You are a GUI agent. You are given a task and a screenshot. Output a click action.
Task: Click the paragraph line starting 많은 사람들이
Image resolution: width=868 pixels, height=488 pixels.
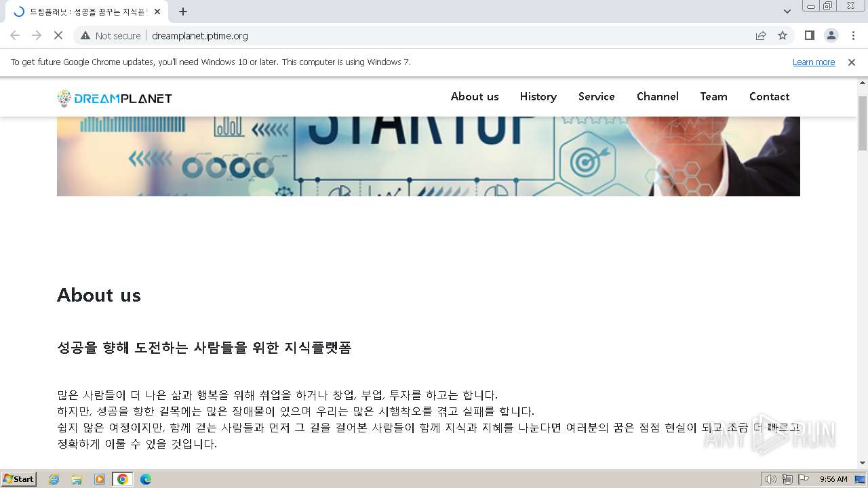(x=277, y=395)
